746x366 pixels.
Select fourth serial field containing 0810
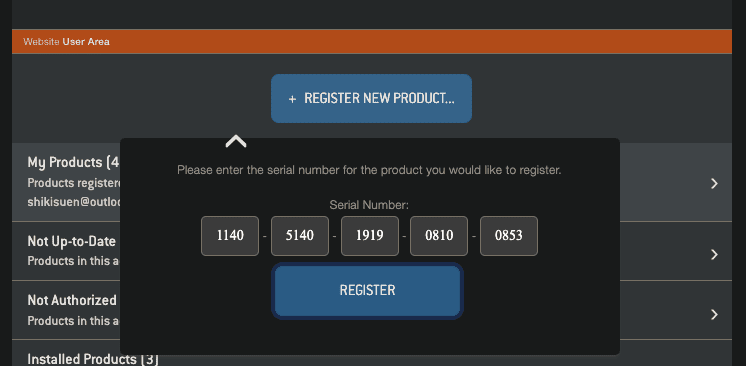point(439,236)
